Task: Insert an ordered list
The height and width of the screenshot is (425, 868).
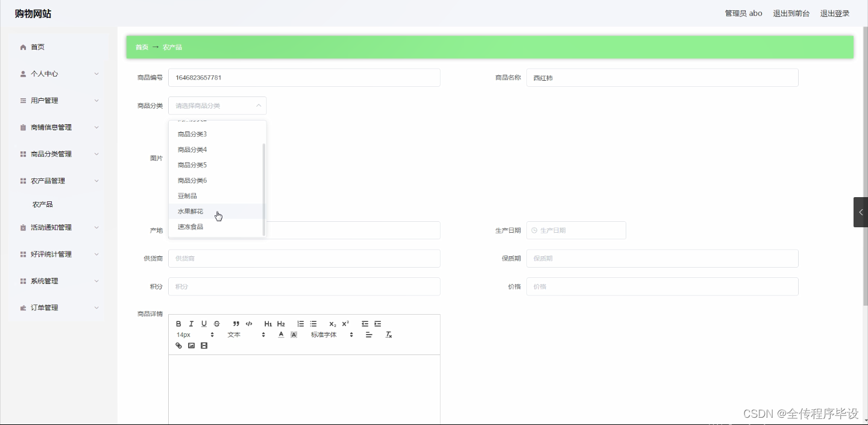Action: [300, 324]
